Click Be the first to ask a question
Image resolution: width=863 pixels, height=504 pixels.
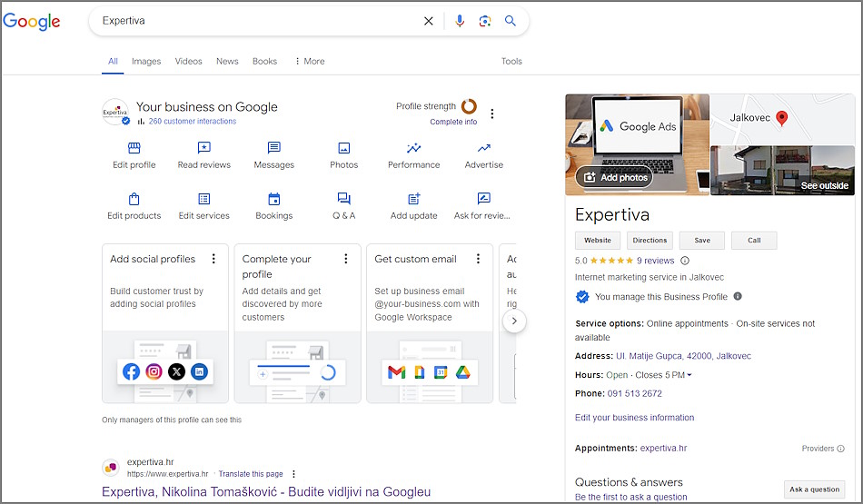[630, 497]
